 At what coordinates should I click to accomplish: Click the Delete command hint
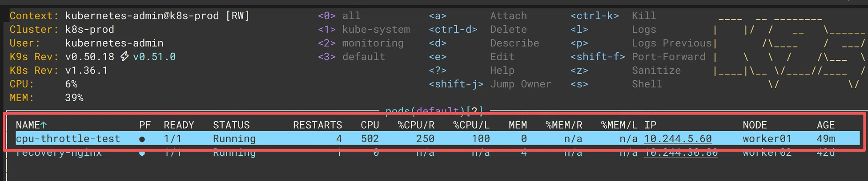[x=508, y=30]
